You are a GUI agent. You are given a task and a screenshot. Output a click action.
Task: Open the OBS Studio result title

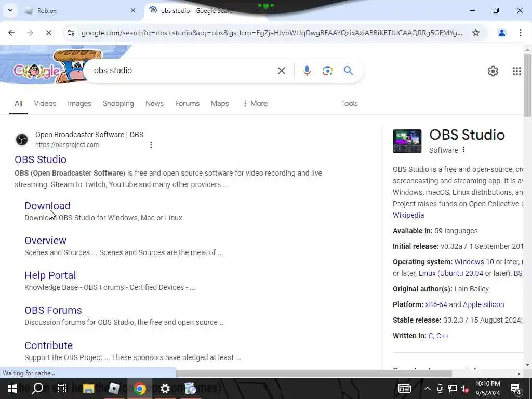(x=41, y=159)
